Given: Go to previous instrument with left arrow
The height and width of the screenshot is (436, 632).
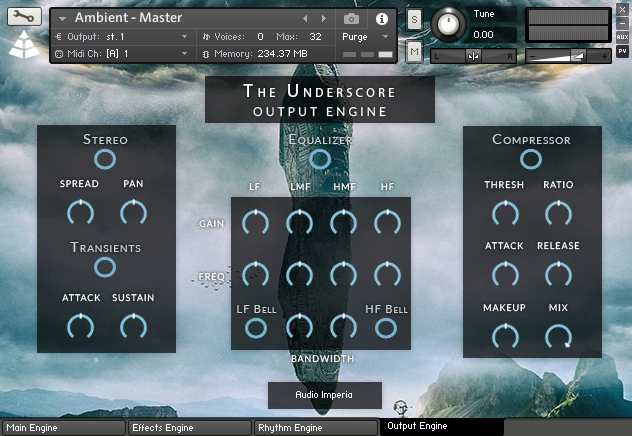Looking at the screenshot, I should click(x=305, y=19).
